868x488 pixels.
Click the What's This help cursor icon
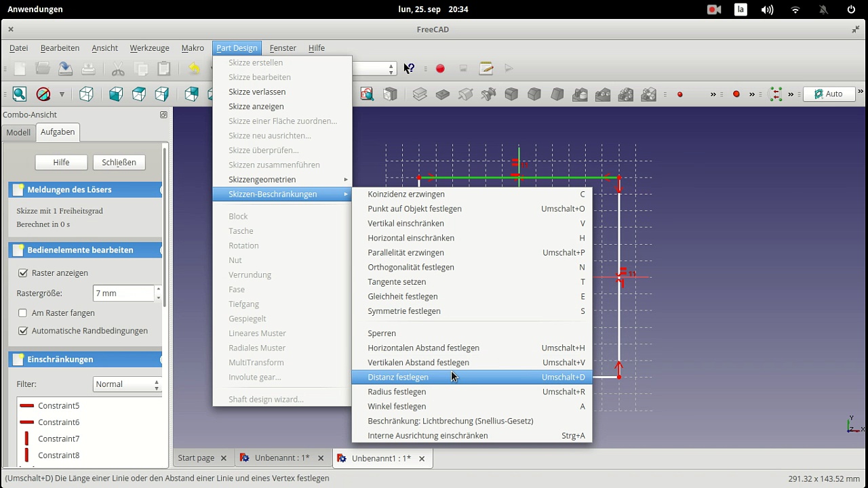click(409, 68)
